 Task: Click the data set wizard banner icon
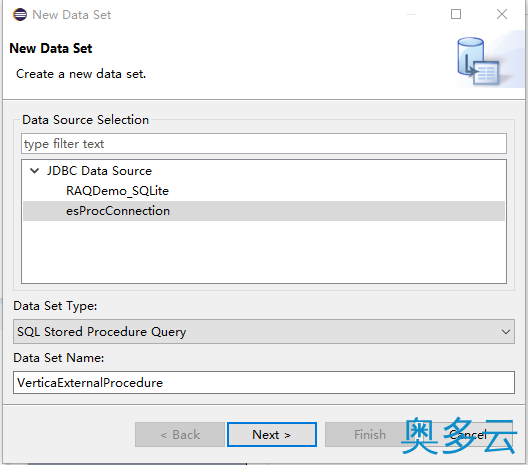point(478,61)
